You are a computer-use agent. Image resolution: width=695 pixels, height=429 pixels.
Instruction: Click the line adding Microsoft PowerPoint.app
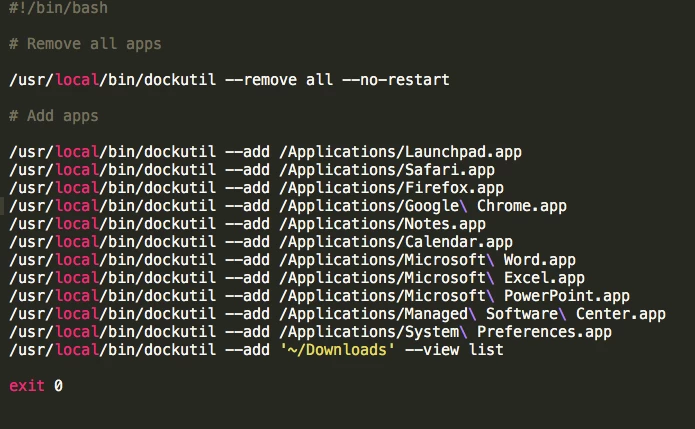point(319,296)
